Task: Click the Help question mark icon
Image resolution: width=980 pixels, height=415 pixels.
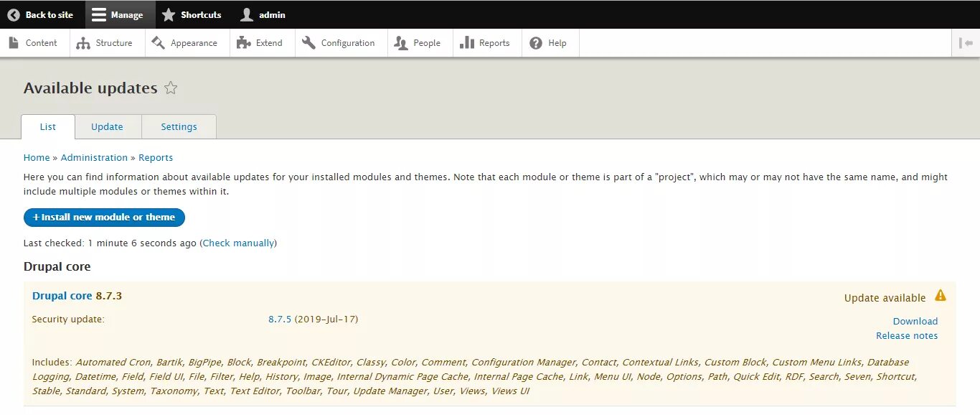Action: [x=536, y=43]
